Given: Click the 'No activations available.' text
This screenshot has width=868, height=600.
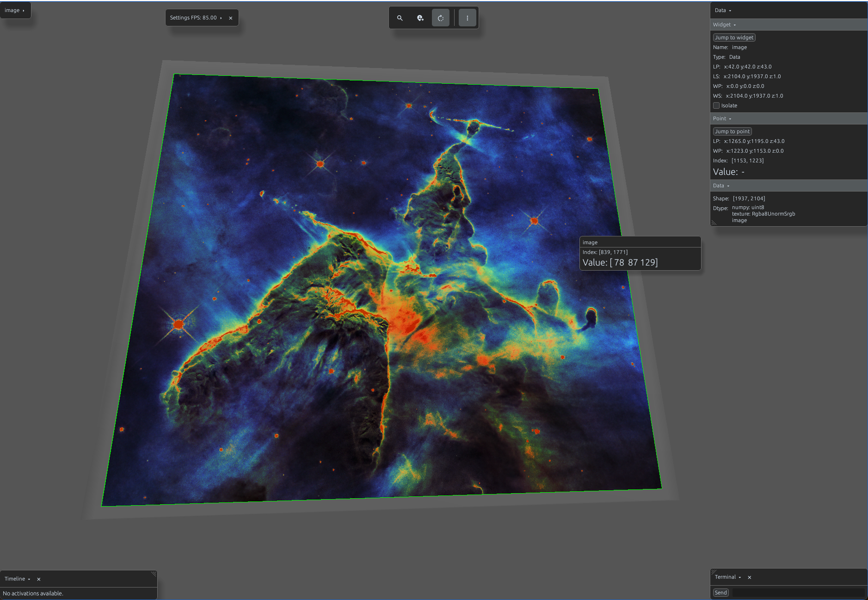Looking at the screenshot, I should tap(33, 594).
